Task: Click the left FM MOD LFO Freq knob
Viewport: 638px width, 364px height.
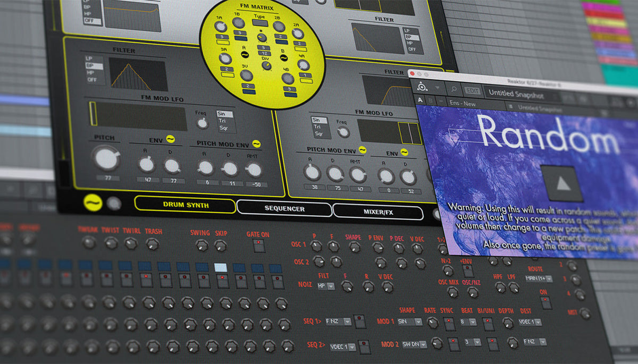Action: (x=202, y=123)
